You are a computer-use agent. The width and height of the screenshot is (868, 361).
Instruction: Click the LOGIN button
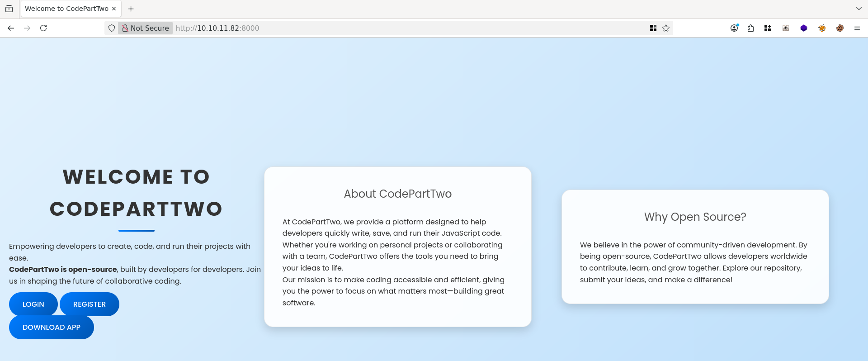33,304
